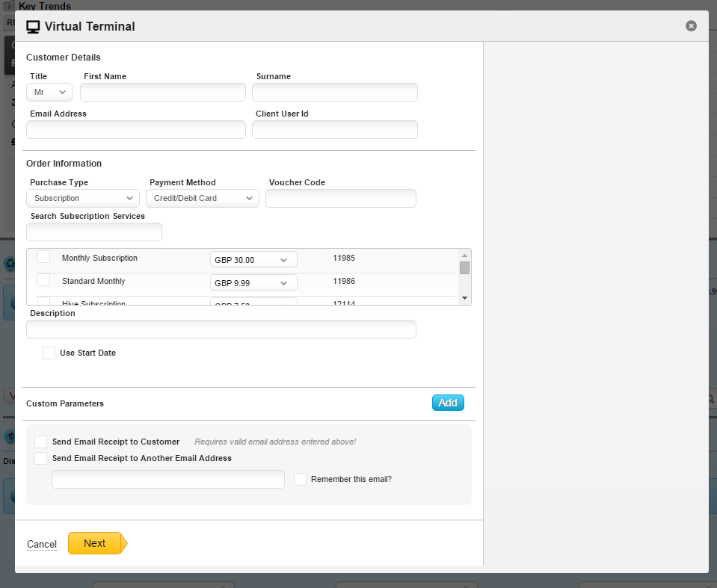The image size is (717, 588).
Task: Open GBP 9.99 price dropdown
Action: (x=253, y=283)
